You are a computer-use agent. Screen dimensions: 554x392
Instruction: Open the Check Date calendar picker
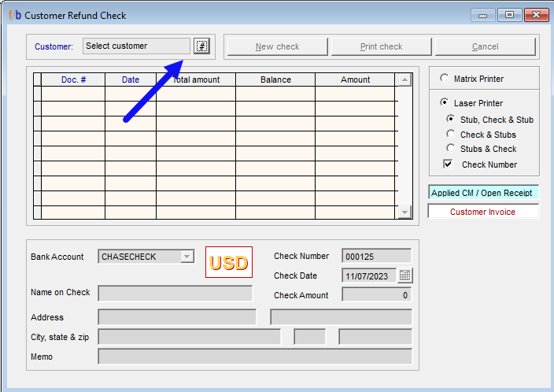tap(405, 276)
